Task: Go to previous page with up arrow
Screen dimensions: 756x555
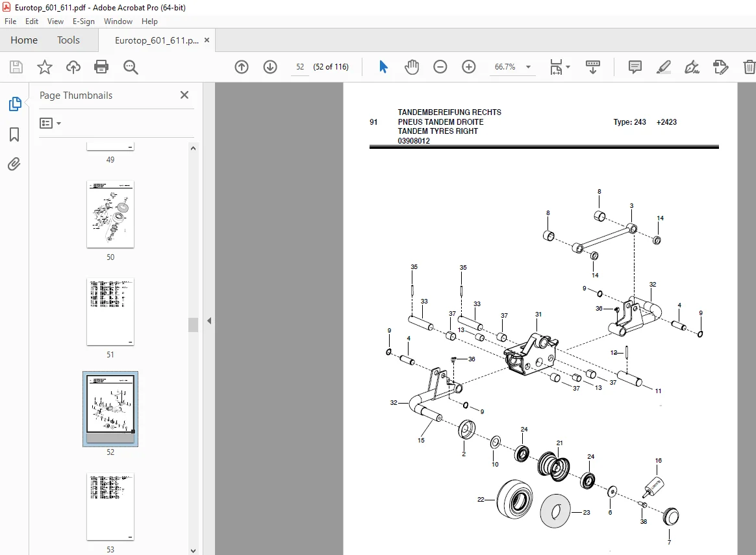Action: coord(242,66)
